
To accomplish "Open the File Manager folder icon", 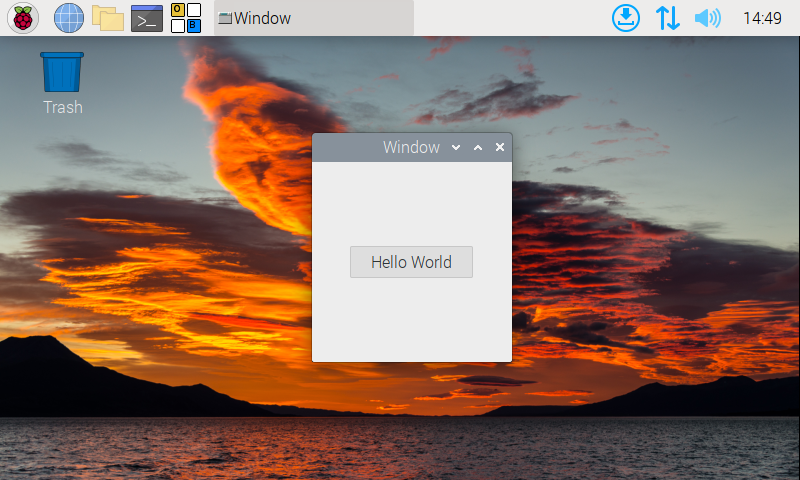I will (x=108, y=18).
